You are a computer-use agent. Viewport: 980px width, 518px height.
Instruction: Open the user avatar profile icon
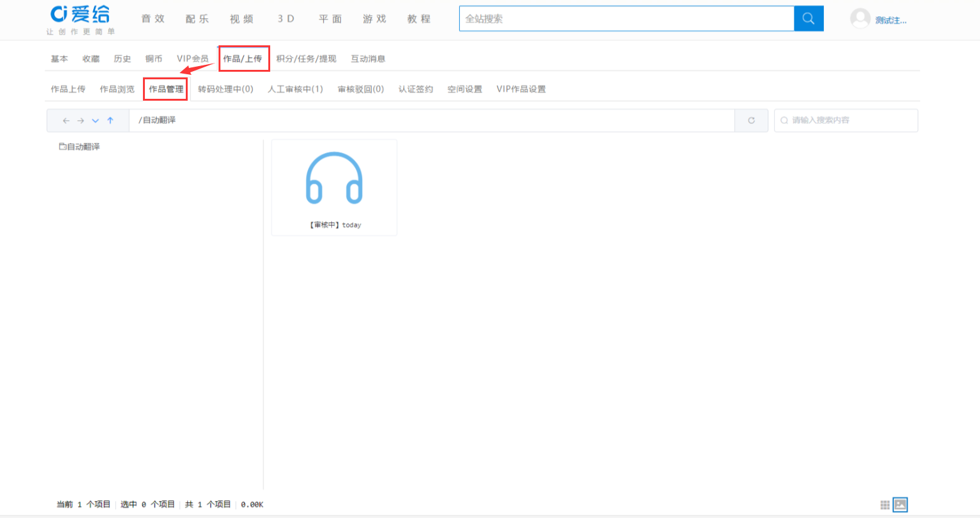(860, 19)
